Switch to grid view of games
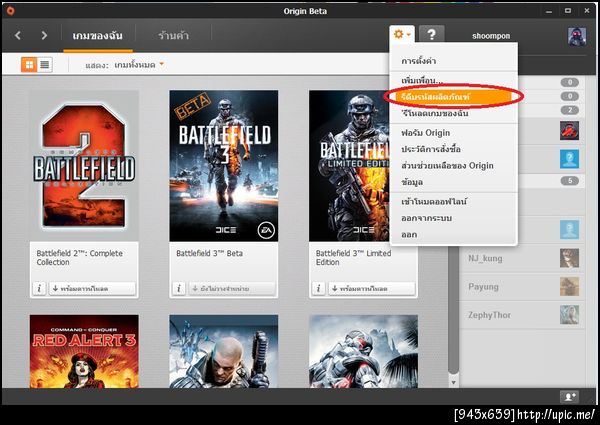This screenshot has height=425, width=600. click(x=29, y=65)
